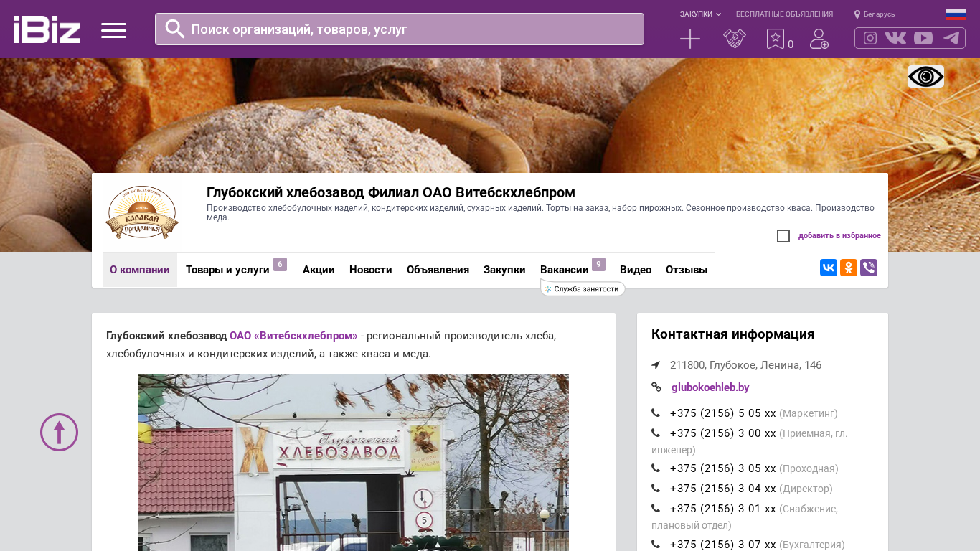Click the добавить в избранное link text
This screenshot has height=551, width=980.
pyautogui.click(x=839, y=236)
